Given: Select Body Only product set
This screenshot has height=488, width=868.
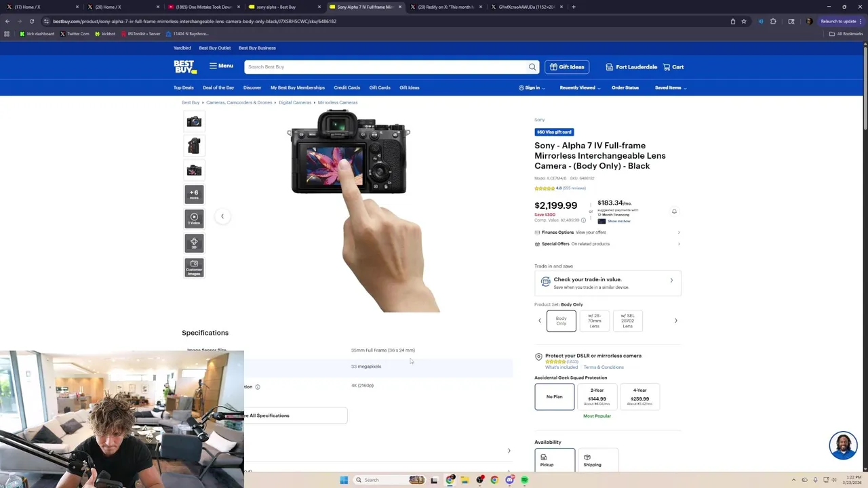Looking at the screenshot, I should (x=561, y=321).
